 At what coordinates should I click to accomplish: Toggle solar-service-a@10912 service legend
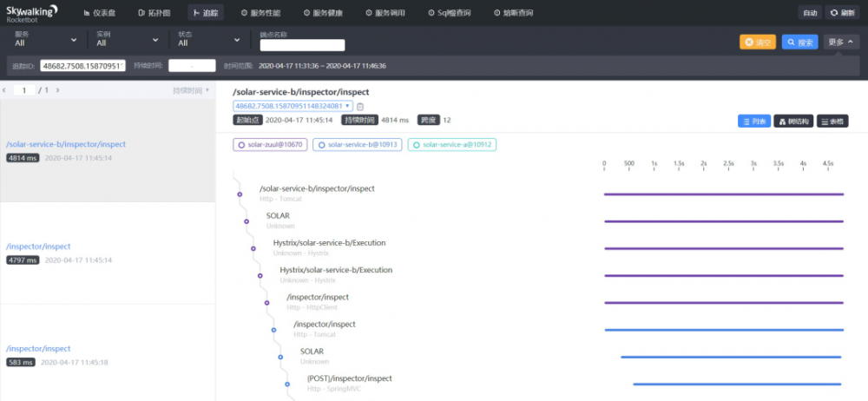pos(451,145)
